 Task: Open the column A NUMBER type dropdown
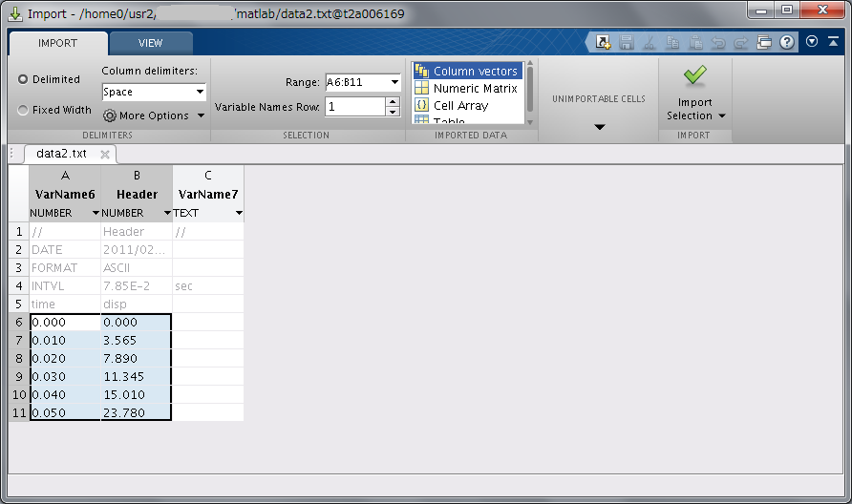(x=95, y=213)
